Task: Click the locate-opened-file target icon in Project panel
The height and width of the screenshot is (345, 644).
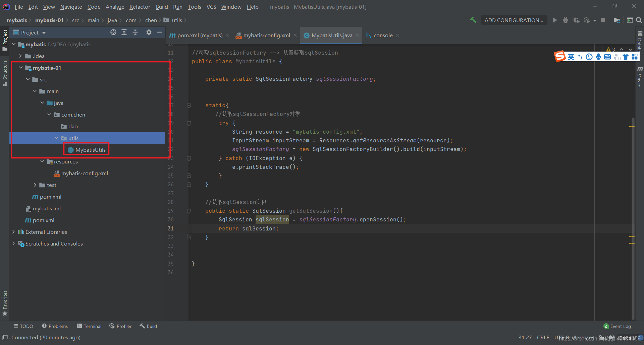Action: click(113, 32)
